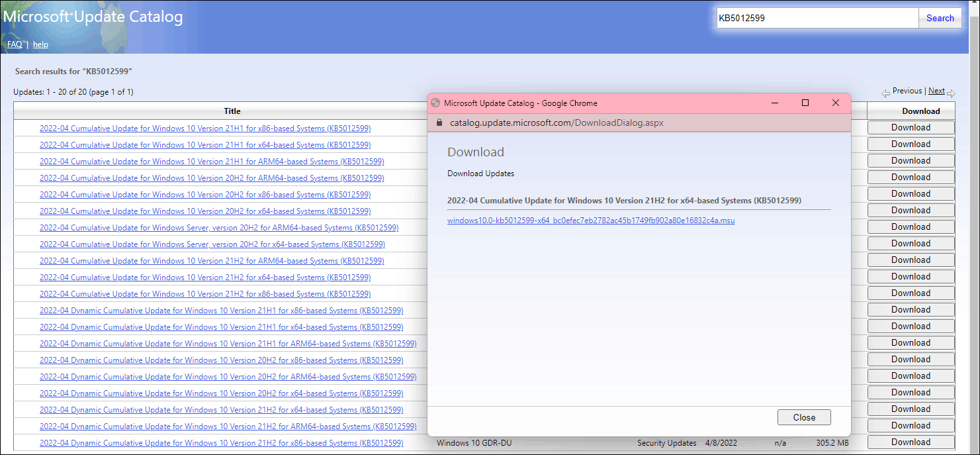The image size is (980, 455).
Task: Open Windows 10 21H2 ARM64 Cumulative Update link
Action: click(x=212, y=261)
